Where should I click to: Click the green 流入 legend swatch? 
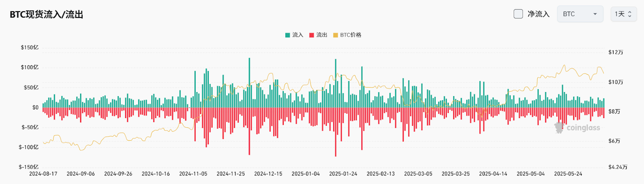(287, 35)
